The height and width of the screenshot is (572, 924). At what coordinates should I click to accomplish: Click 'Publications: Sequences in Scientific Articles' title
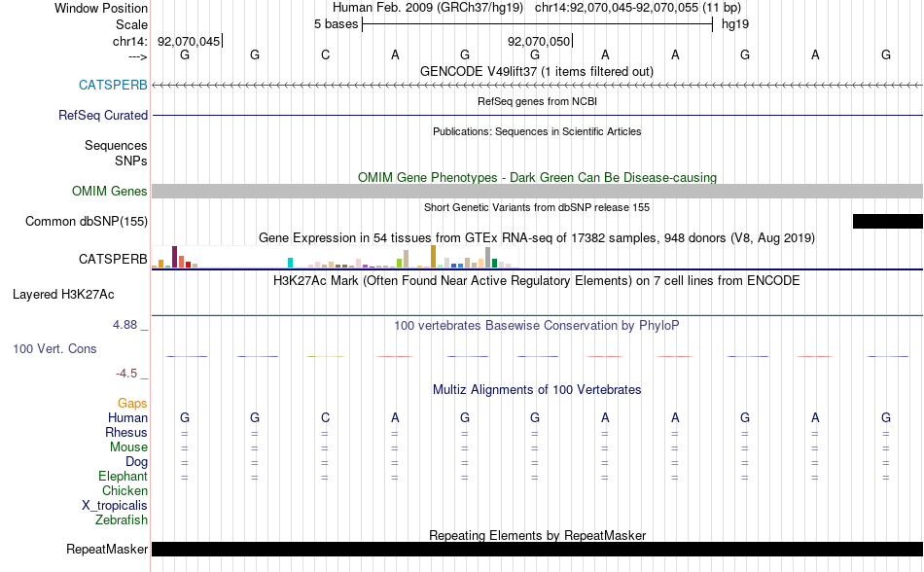(537, 131)
